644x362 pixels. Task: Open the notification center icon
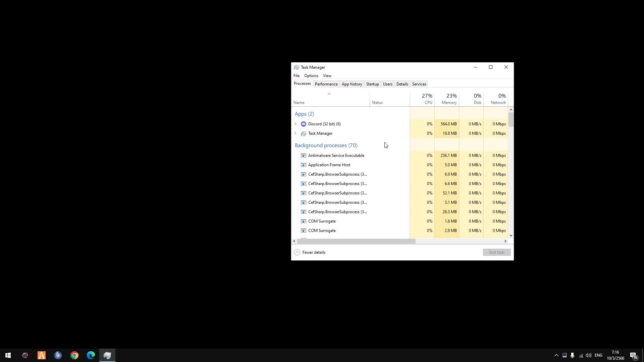click(634, 355)
